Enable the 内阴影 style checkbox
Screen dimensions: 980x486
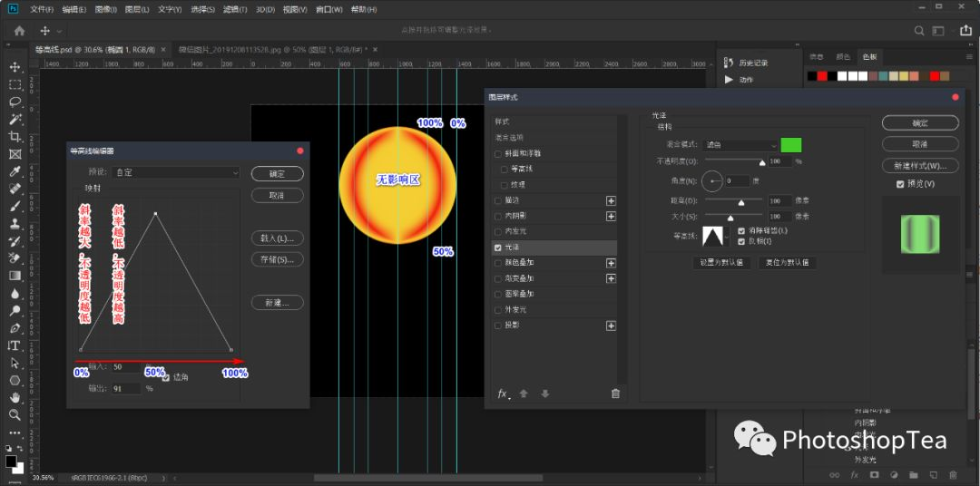[498, 216]
